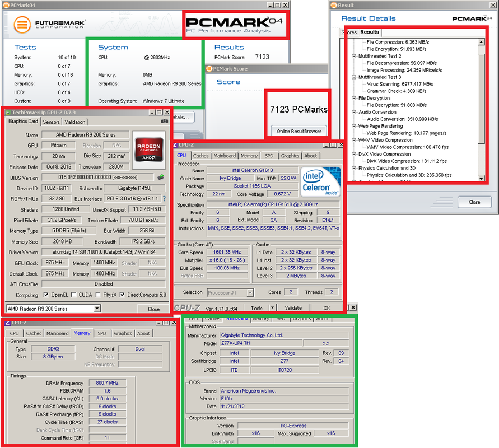Click the Z icon of the CPU-Z Memory window
This screenshot has height=448, width=499.
8,323
